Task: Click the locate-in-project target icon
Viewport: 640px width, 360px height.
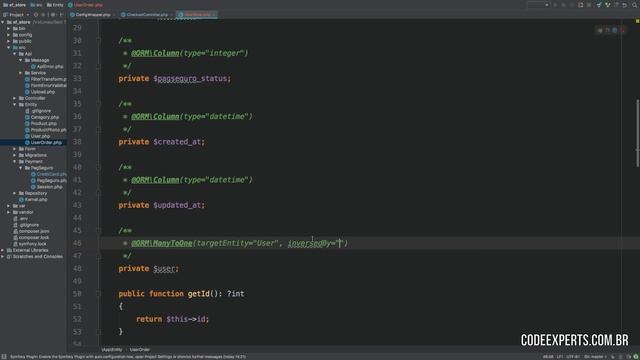Action: tap(36, 15)
